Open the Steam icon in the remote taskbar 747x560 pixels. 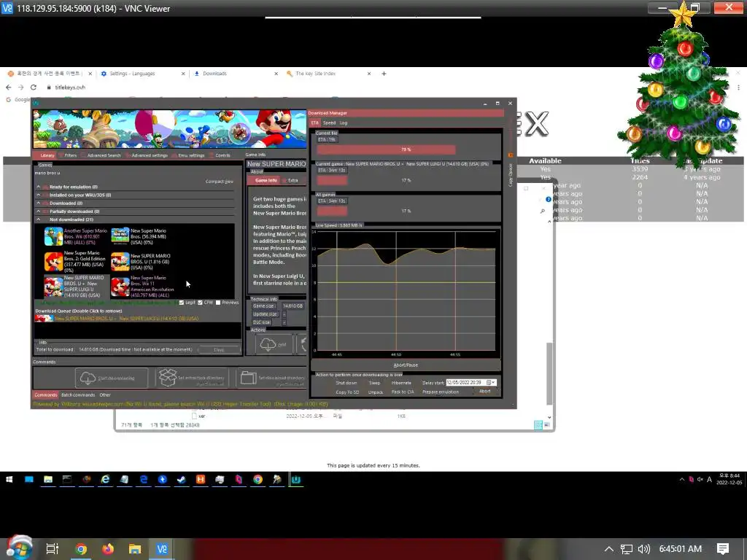click(182, 480)
